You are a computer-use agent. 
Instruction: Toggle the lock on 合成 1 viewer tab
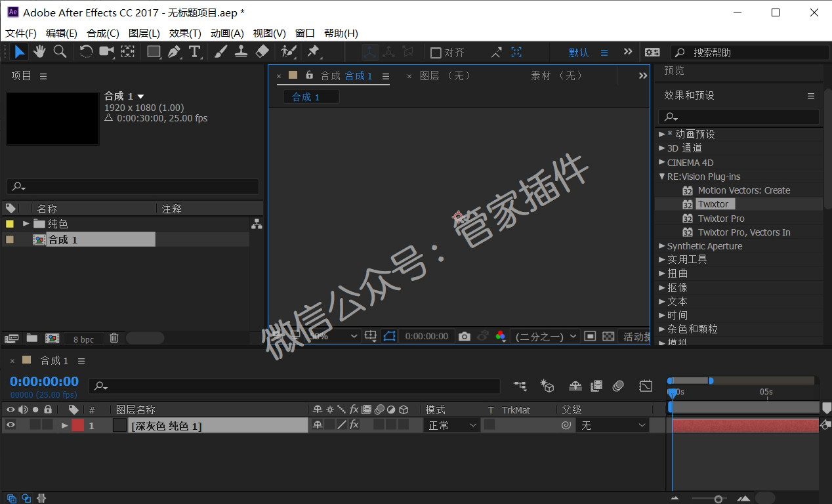click(x=309, y=75)
